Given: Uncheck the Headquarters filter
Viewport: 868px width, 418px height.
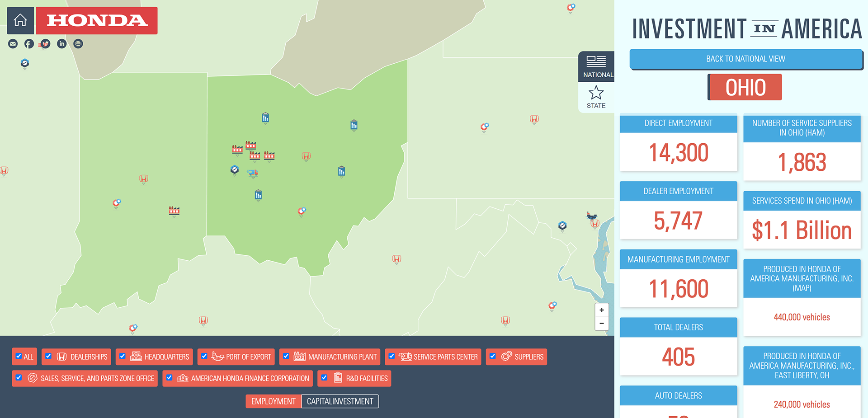Looking at the screenshot, I should [x=123, y=356].
